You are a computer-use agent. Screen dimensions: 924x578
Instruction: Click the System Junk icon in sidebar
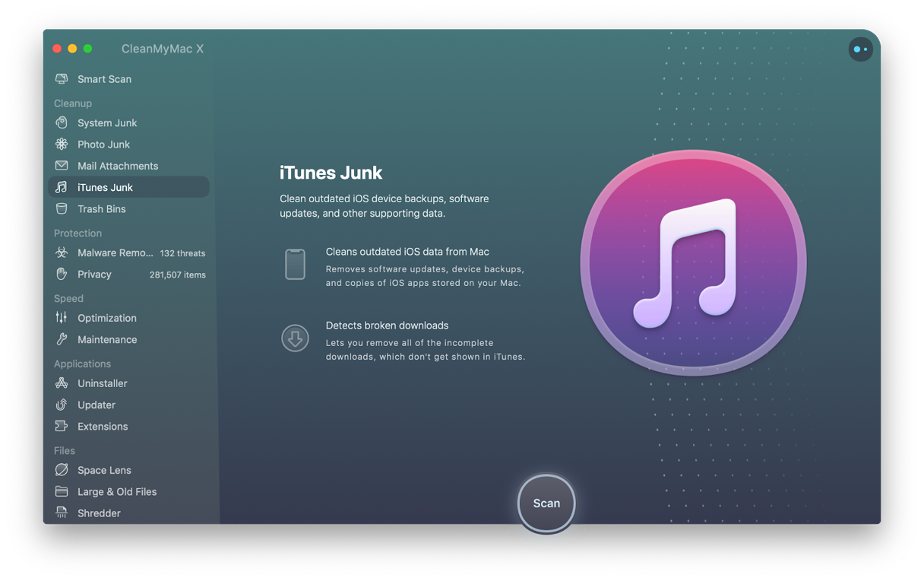coord(62,122)
